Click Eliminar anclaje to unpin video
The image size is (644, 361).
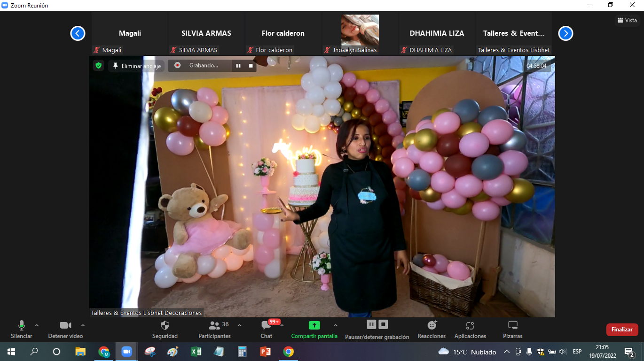point(136,66)
